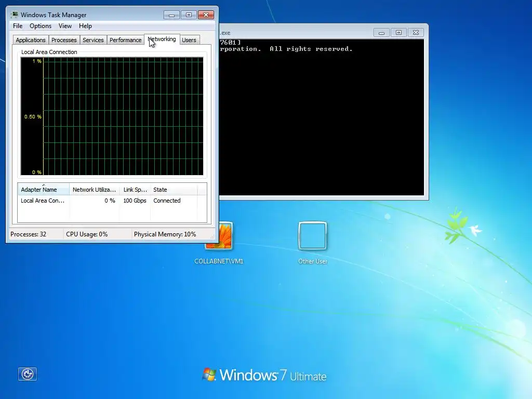532x399 pixels.
Task: Close the Windows Task Manager window
Action: (x=206, y=15)
